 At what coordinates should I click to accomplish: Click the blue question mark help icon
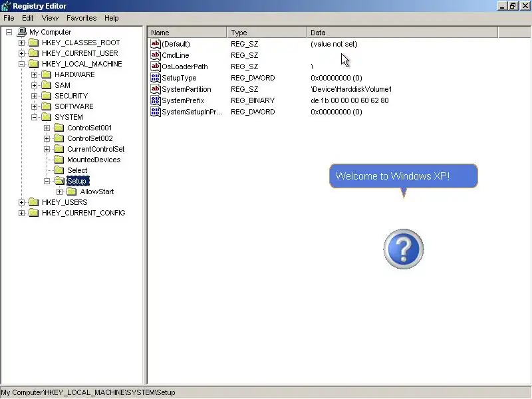[x=404, y=249]
